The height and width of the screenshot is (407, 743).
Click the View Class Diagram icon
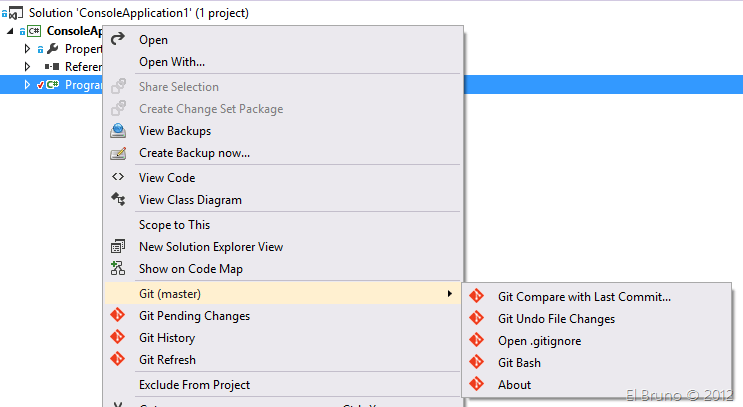[118, 200]
